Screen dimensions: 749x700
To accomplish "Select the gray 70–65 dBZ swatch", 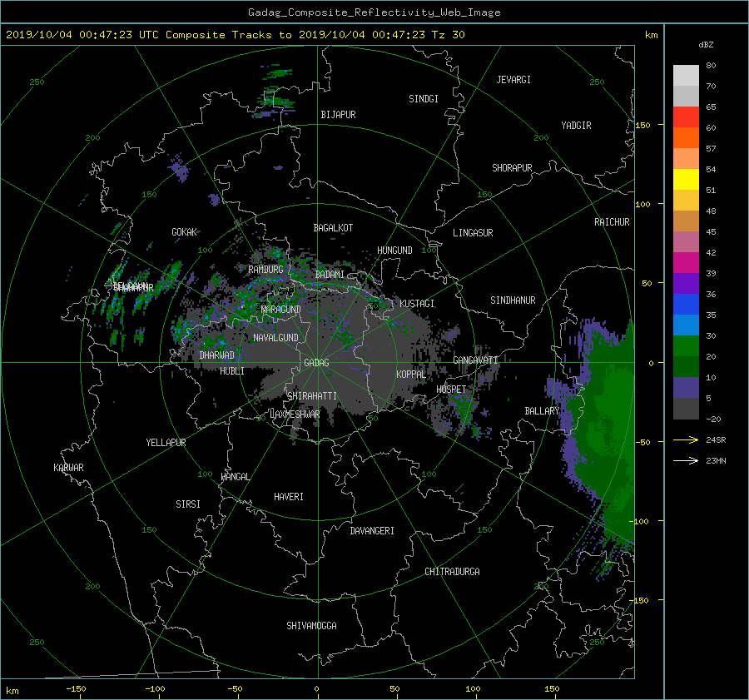I will click(686, 96).
